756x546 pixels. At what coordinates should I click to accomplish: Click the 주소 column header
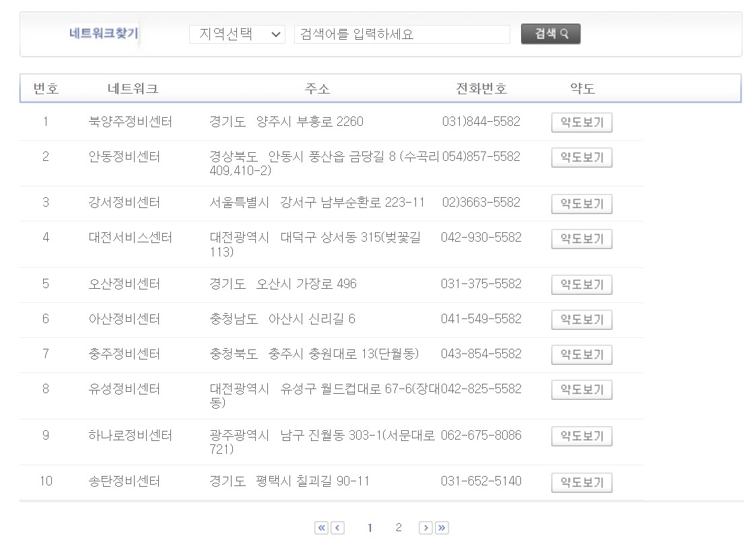point(317,89)
